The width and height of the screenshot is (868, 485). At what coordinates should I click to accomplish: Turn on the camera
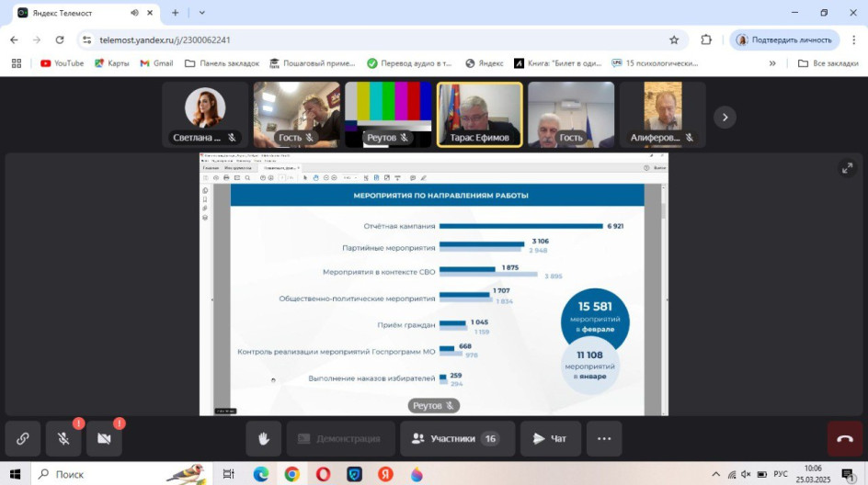click(104, 439)
